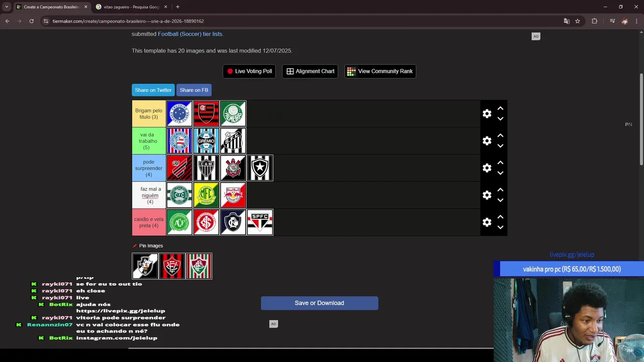Select the unranked Vasco crest

(x=145, y=266)
